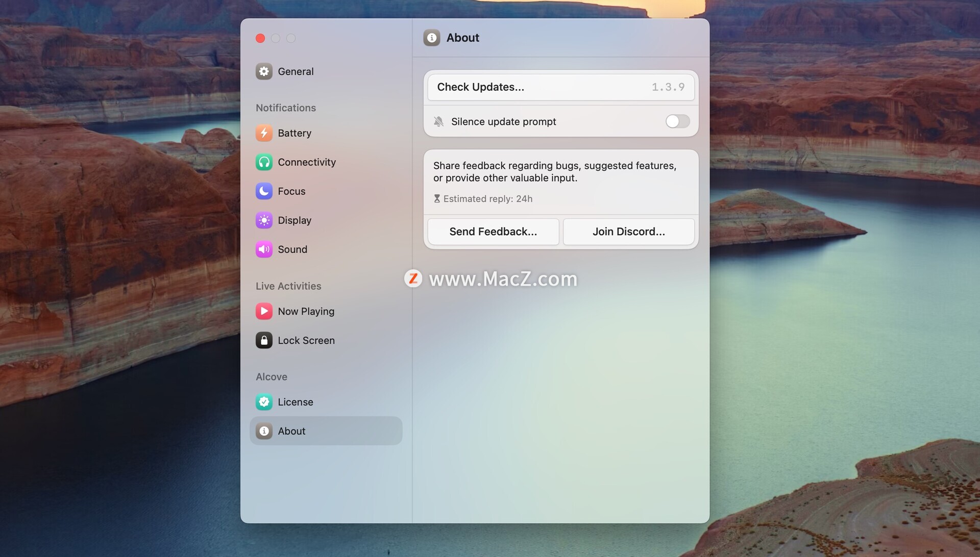Open Now Playing via play icon
This screenshot has height=557, width=980.
[x=264, y=311]
